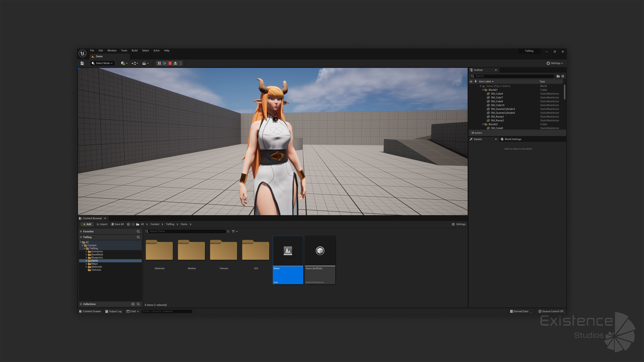Open the Help menu
This screenshot has width=644, height=362.
coord(167,50)
